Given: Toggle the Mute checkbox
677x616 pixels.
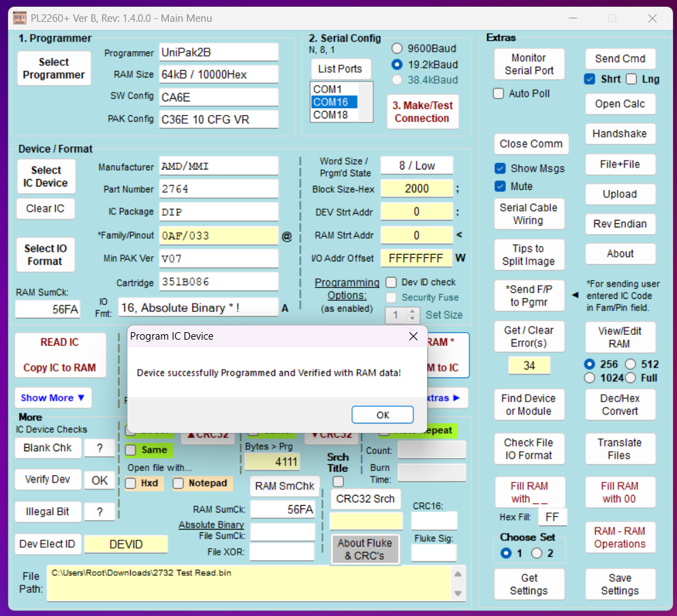Looking at the screenshot, I should 500,186.
